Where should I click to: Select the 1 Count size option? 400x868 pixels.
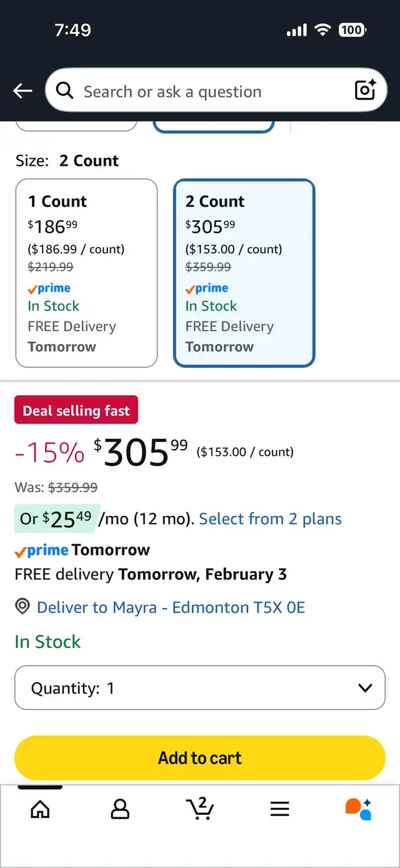coord(86,273)
